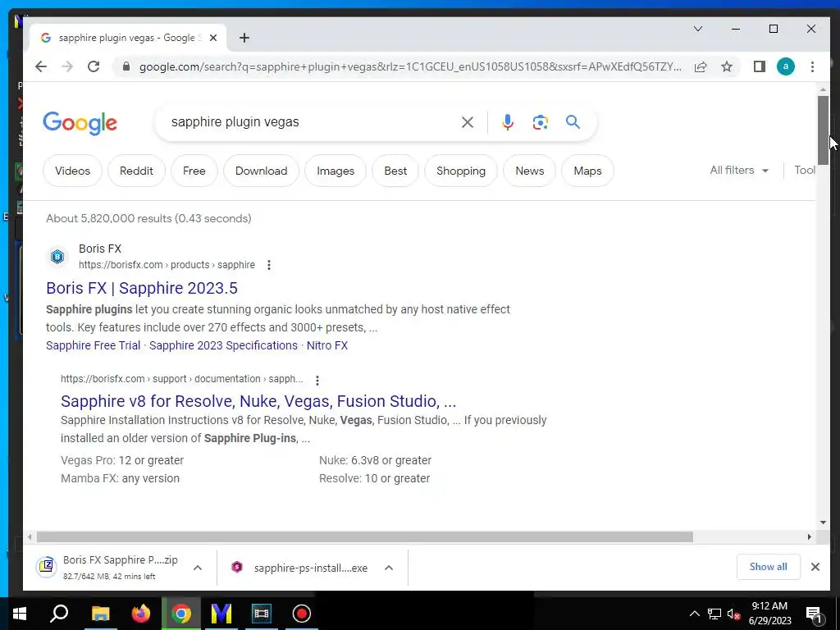
Task: Open Chrome three-dot menu
Action: [x=812, y=66]
